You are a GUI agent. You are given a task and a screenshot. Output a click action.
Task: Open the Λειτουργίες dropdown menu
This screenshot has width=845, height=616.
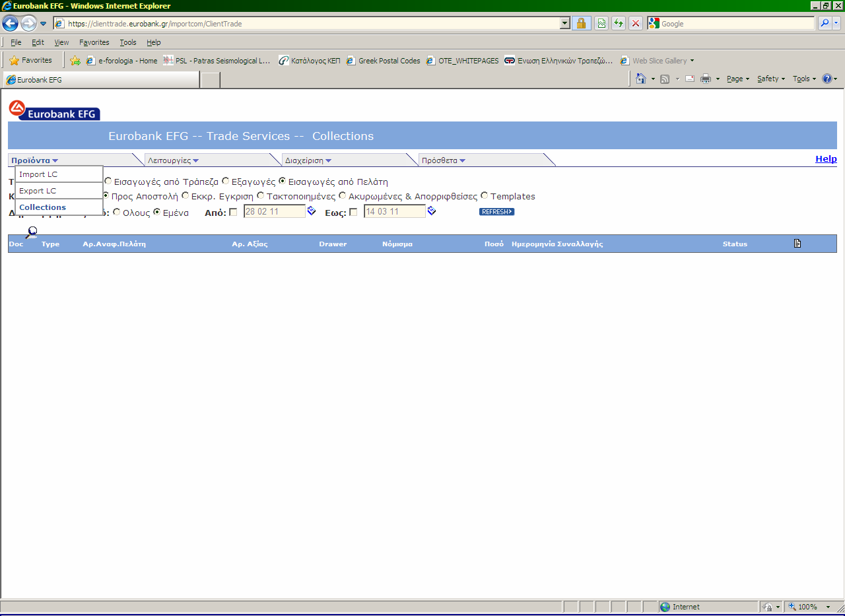tap(174, 160)
